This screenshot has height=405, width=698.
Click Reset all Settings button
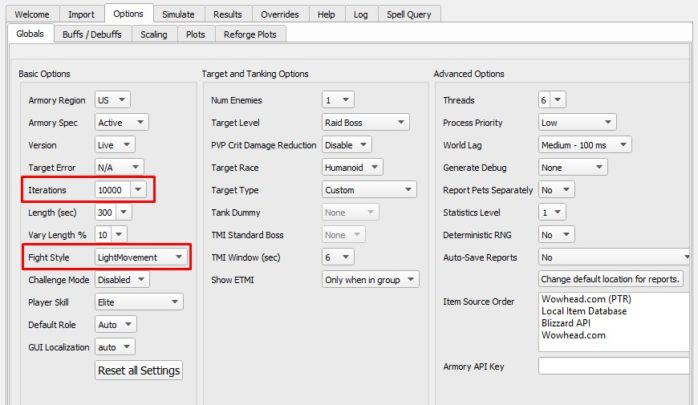[x=139, y=370]
